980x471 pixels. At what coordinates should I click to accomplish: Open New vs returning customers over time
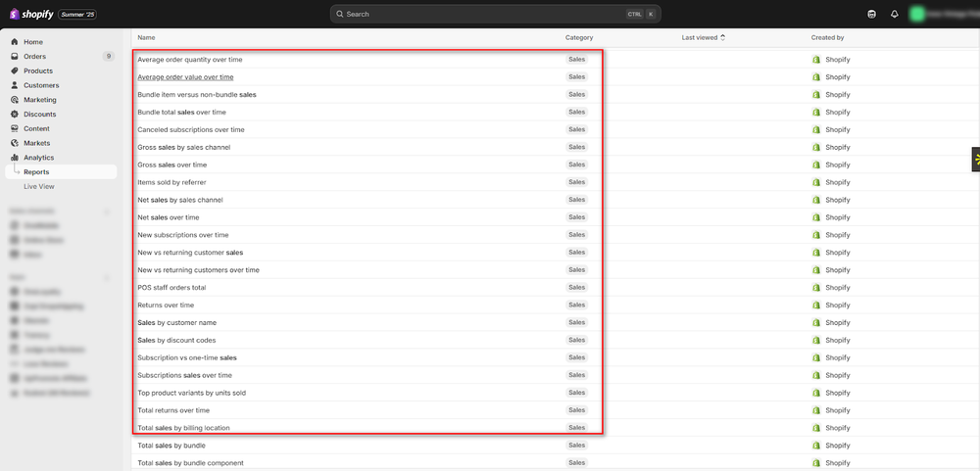(198, 270)
